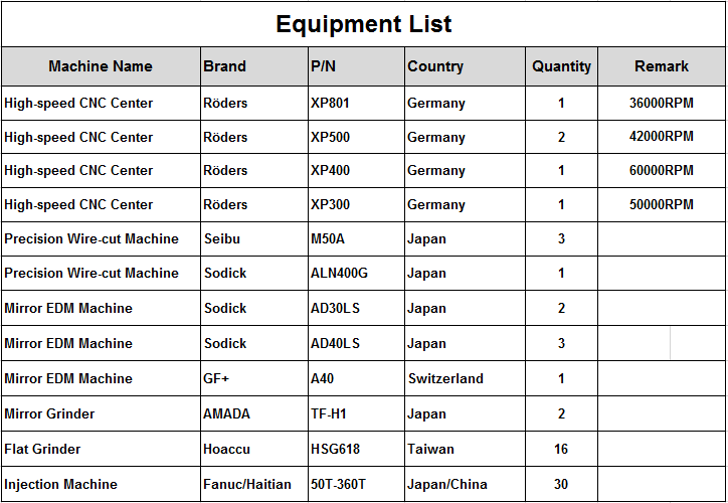Select the Remark column header
728x503 pixels.
tap(661, 66)
